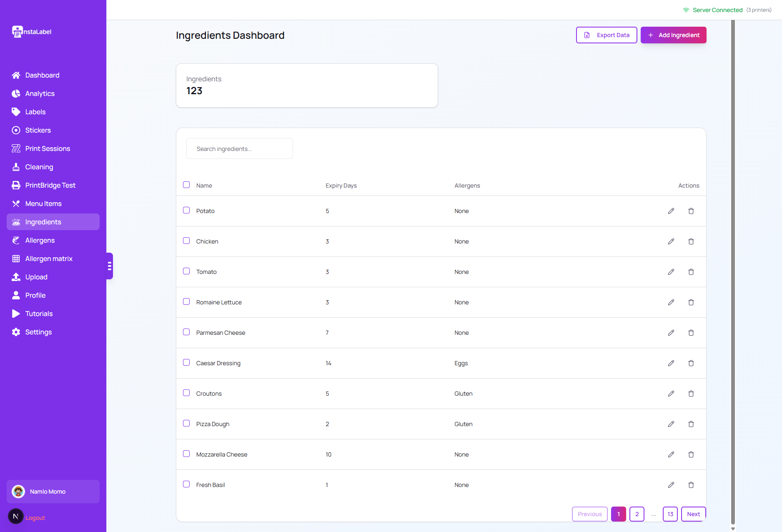782x532 pixels.
Task: Delete Parmesan Cheese using trash icon
Action: coord(691,333)
